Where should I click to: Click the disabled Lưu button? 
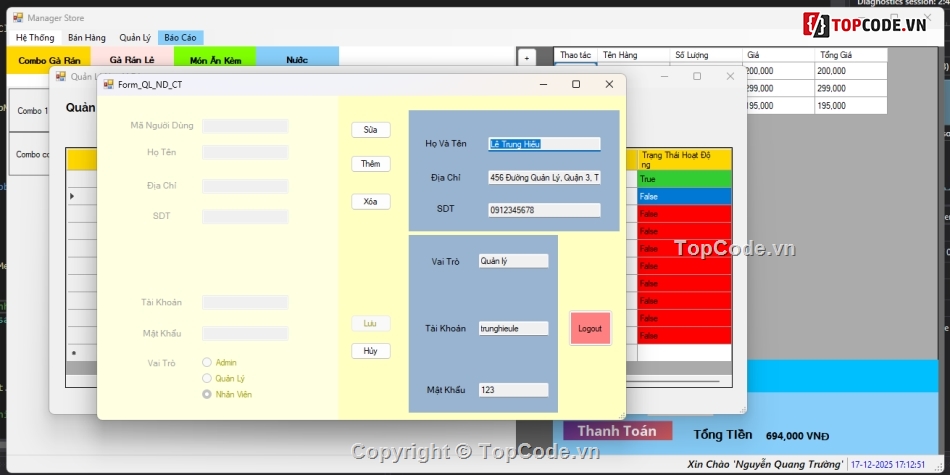point(371,324)
